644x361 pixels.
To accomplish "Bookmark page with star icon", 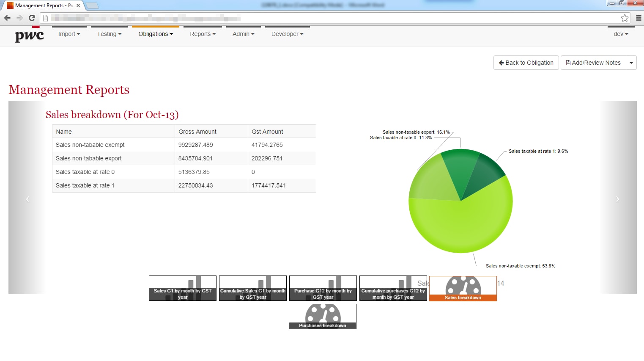I will (x=625, y=18).
